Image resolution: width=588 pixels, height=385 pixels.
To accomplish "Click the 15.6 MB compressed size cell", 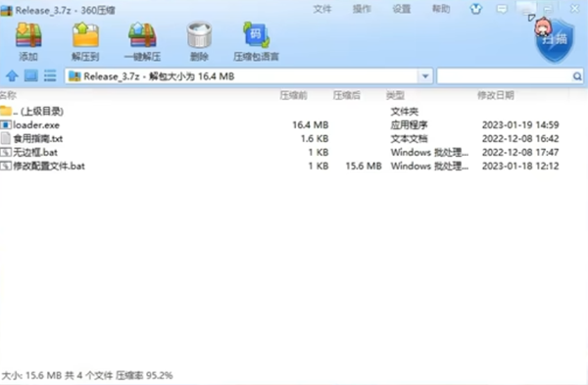I will click(364, 166).
